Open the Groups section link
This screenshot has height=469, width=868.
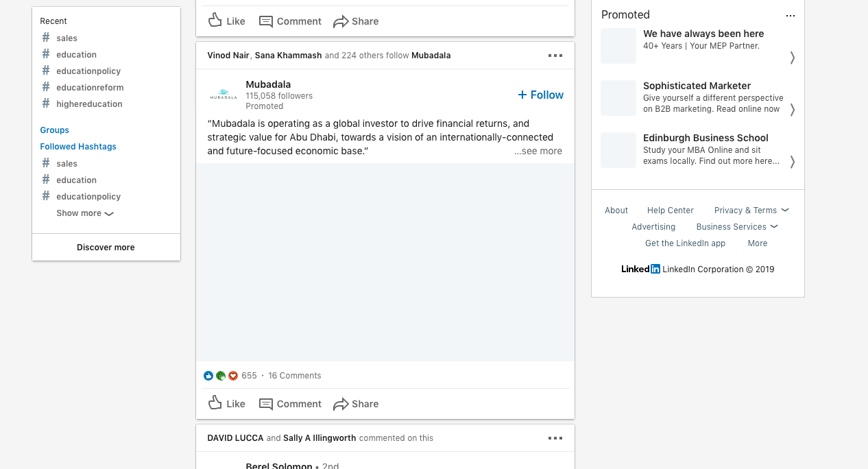[55, 130]
